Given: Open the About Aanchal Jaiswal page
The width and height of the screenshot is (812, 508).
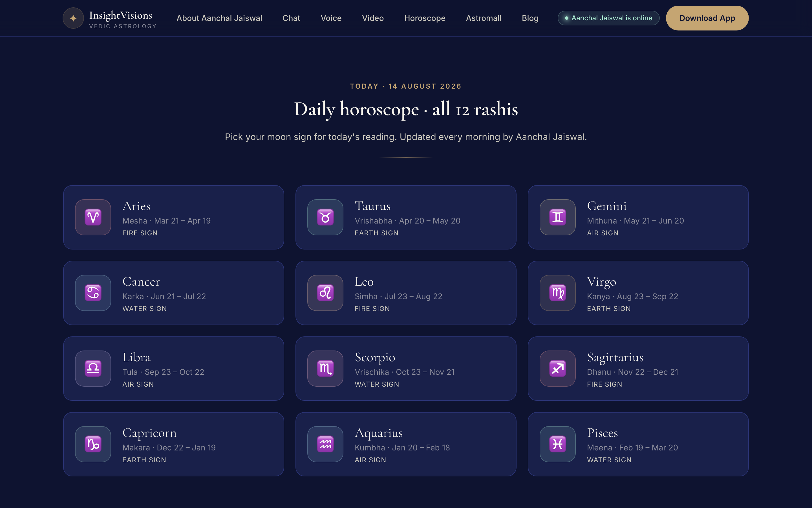Looking at the screenshot, I should tap(219, 18).
